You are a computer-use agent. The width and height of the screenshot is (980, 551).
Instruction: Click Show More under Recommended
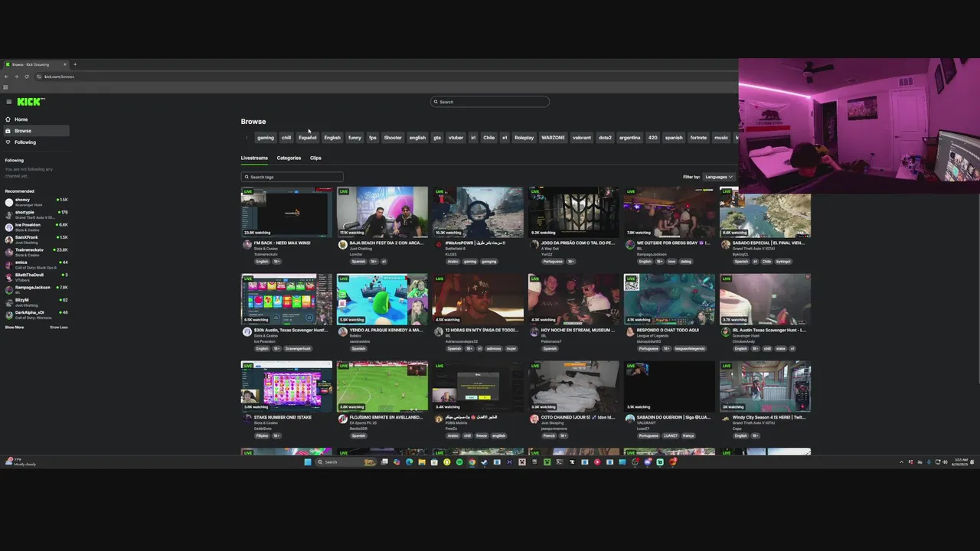15,328
